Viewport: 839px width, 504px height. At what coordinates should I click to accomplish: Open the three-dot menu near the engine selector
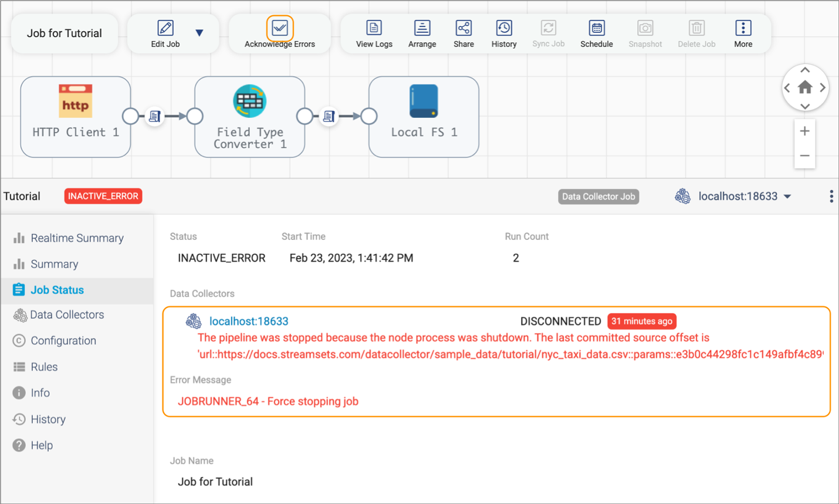click(x=831, y=196)
